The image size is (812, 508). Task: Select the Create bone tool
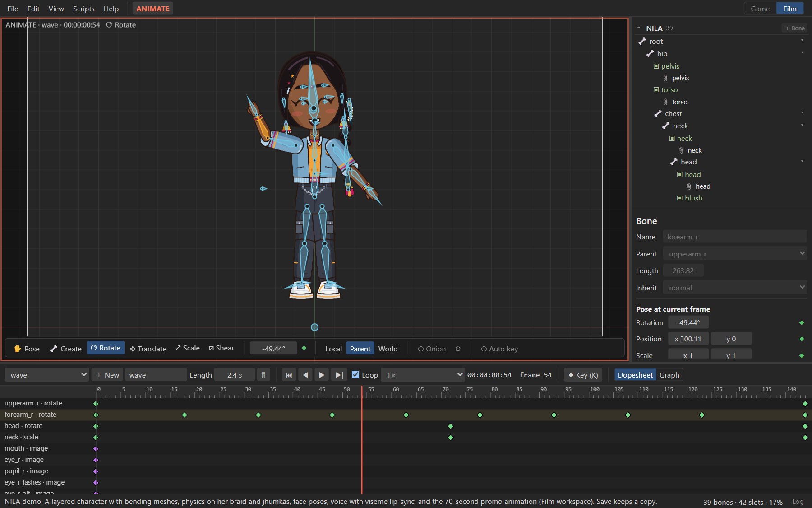point(66,349)
